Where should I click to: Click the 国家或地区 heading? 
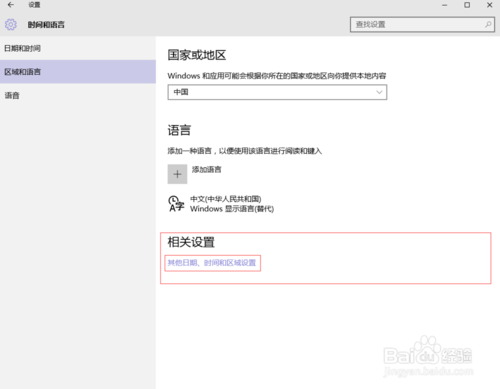click(197, 55)
